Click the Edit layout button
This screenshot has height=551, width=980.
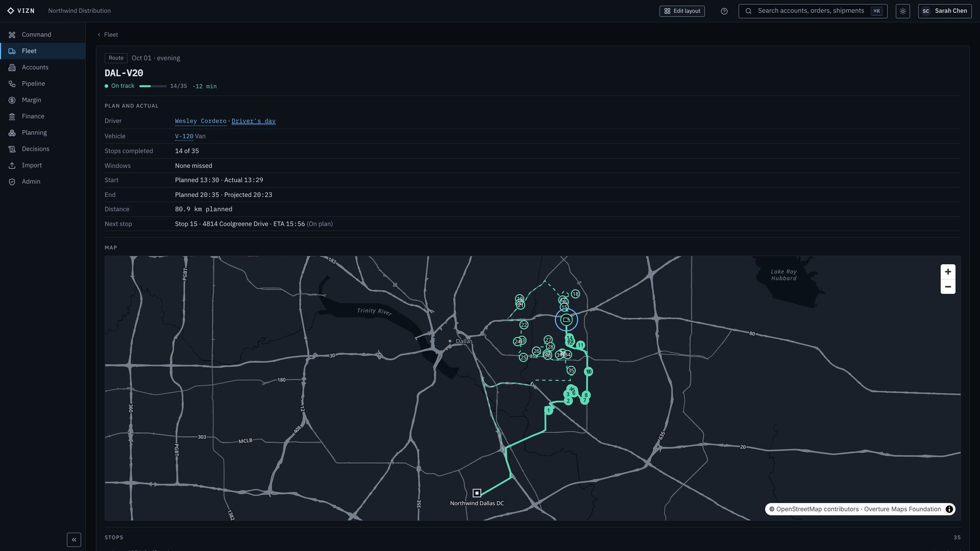coord(682,11)
